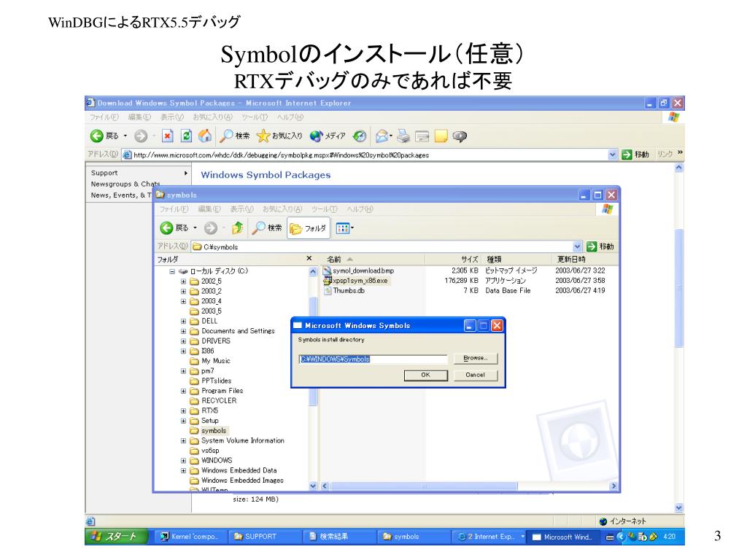Expand WINDOWS folder in tree
The height and width of the screenshot is (560, 747).
tap(183, 461)
